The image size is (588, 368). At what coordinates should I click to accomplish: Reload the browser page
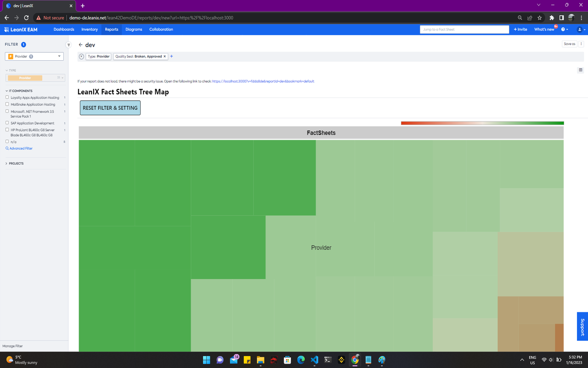26,18
